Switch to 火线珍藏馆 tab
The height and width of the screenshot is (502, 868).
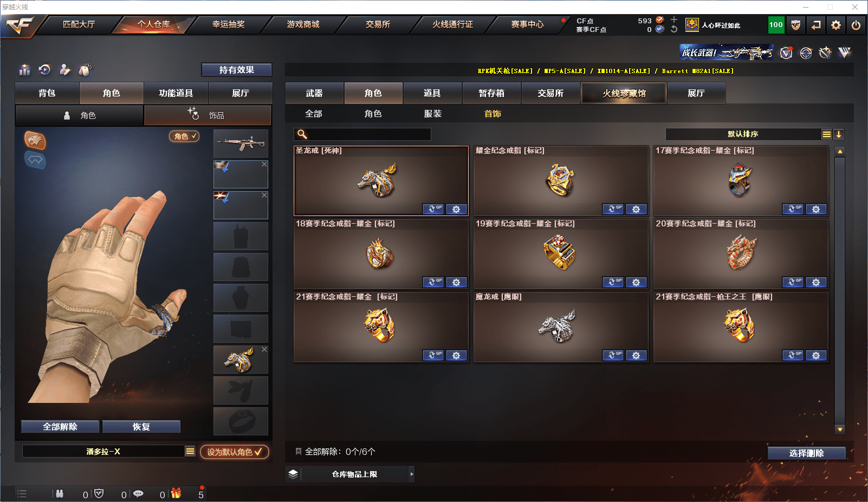pos(624,93)
